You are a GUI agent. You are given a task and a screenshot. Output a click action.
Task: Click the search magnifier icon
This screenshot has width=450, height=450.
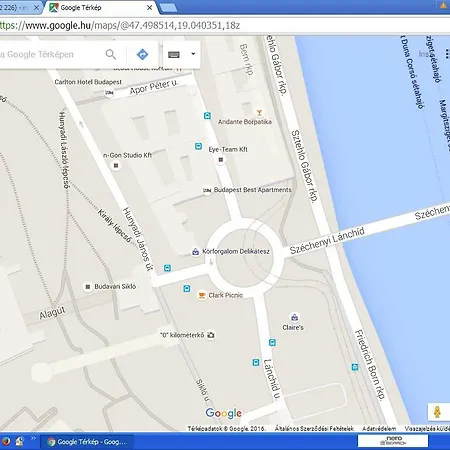[111, 54]
